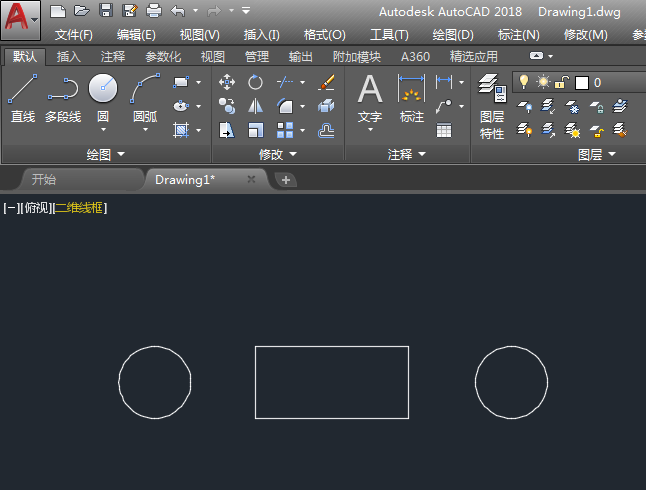Select the Ellipse draw tool
646x490 pixels.
[x=181, y=106]
